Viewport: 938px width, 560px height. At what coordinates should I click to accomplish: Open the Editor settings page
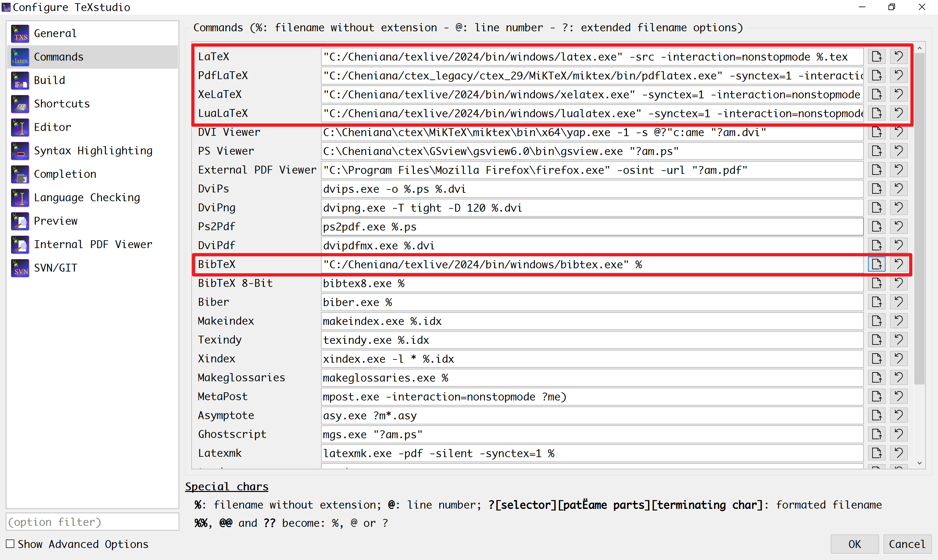coord(92,127)
